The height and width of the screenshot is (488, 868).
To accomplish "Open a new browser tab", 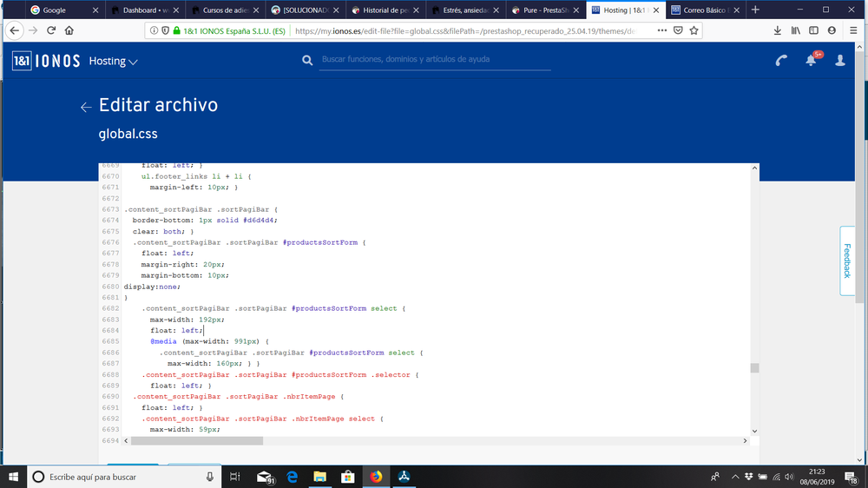I will coord(755,10).
